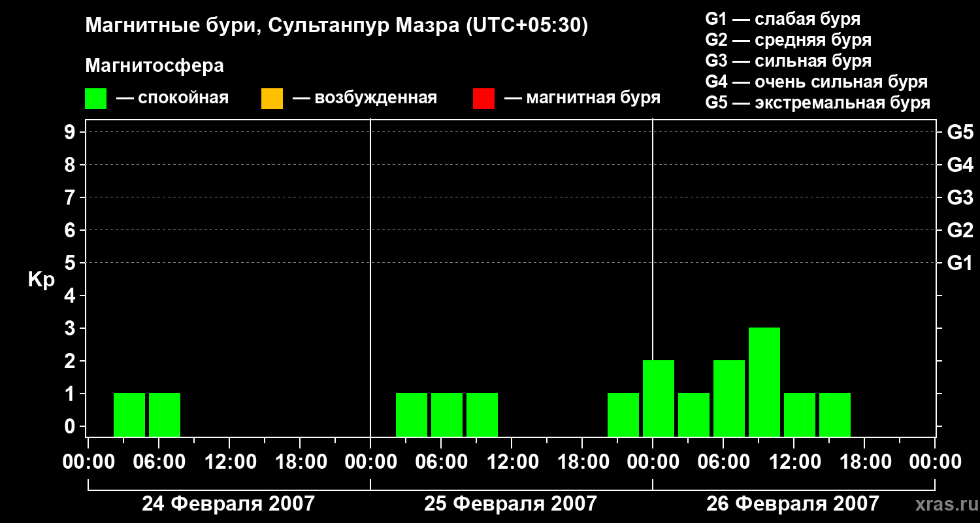Viewport: 980px width, 523px height.
Task: Click the 12:00 time label under 24 February
Action: point(230,462)
